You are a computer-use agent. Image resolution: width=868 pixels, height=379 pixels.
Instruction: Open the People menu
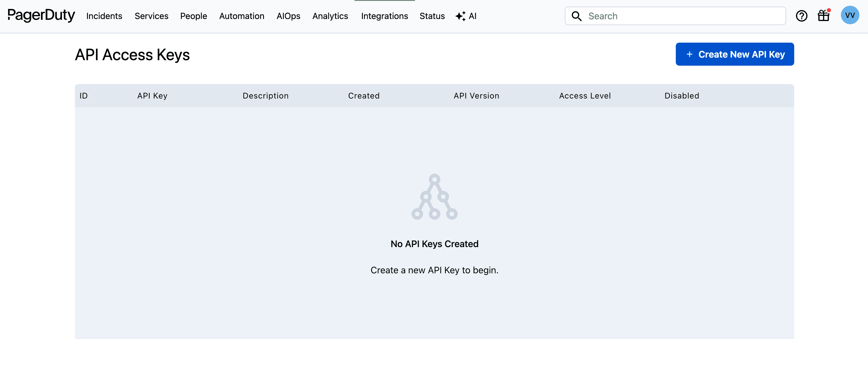[193, 16]
